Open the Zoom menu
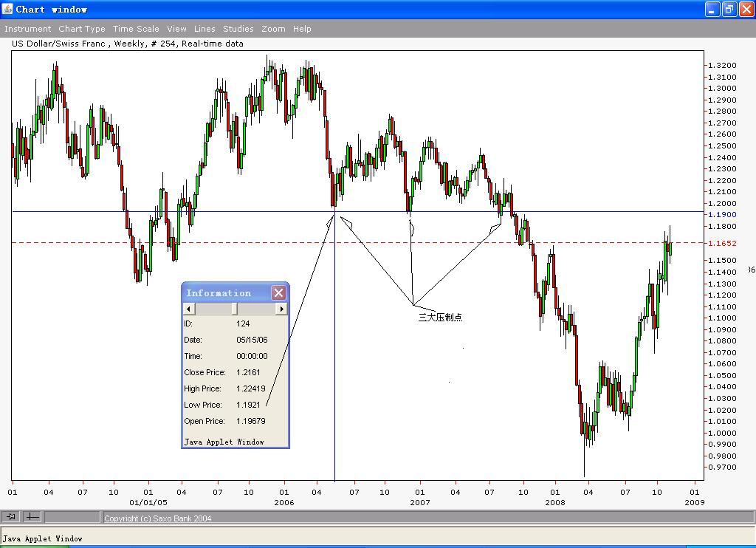The height and width of the screenshot is (548, 756). (x=273, y=29)
